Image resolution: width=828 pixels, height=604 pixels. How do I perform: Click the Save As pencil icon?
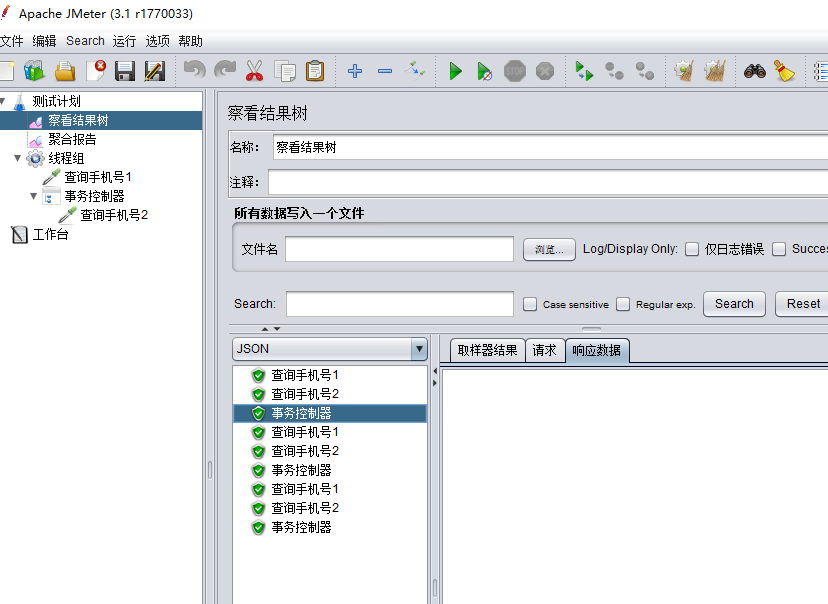click(155, 71)
